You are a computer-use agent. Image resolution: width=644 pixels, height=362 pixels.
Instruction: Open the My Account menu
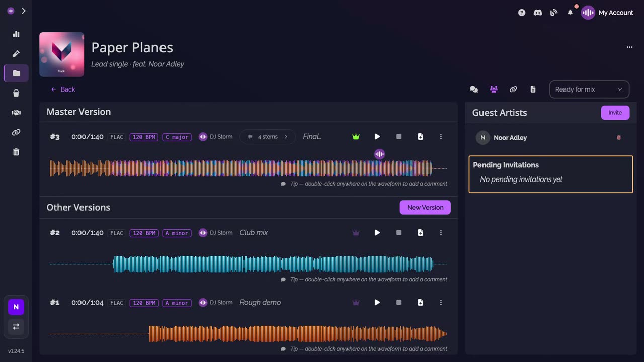pos(607,13)
